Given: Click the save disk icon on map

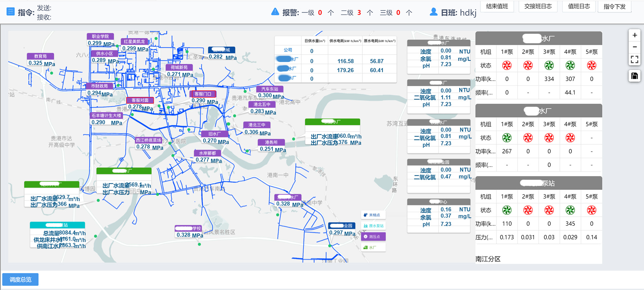Looking at the screenshot, I should pyautogui.click(x=634, y=76).
